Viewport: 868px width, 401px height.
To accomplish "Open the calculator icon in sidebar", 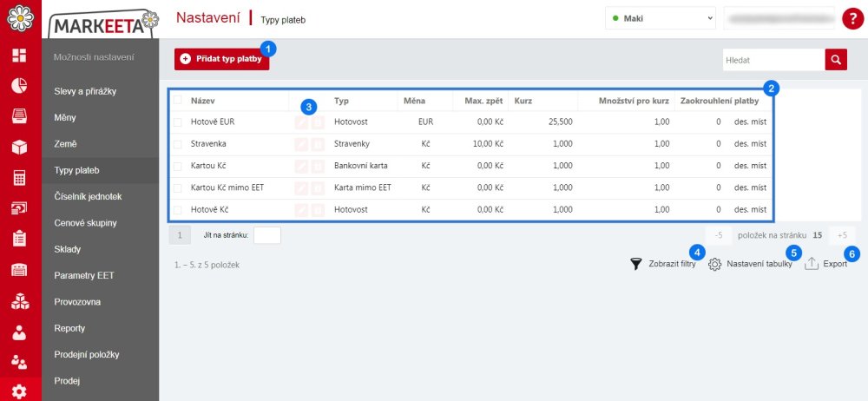I will click(19, 177).
